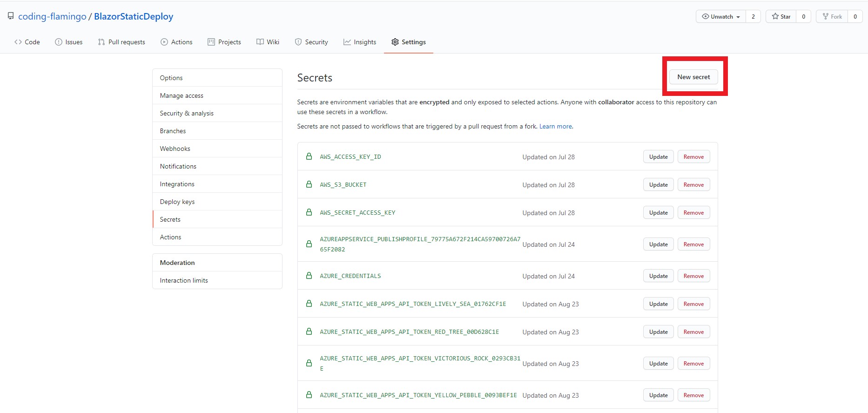868x413 pixels.
Task: Click the lock icon beside the VICTORIOUS_ROCK token
Action: point(309,363)
